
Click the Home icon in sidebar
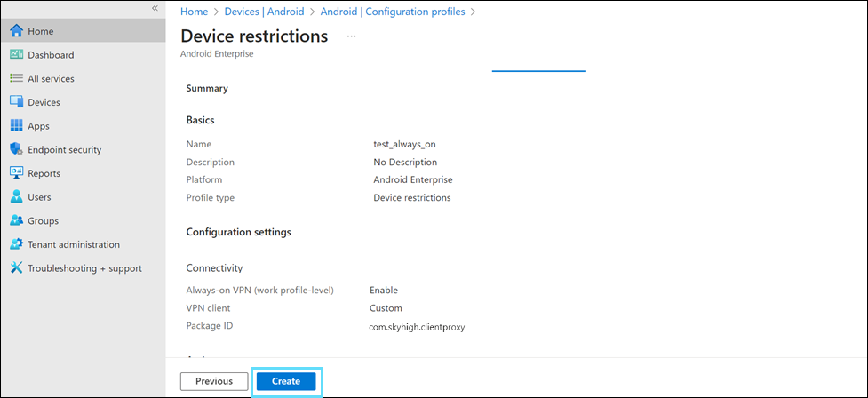16,31
